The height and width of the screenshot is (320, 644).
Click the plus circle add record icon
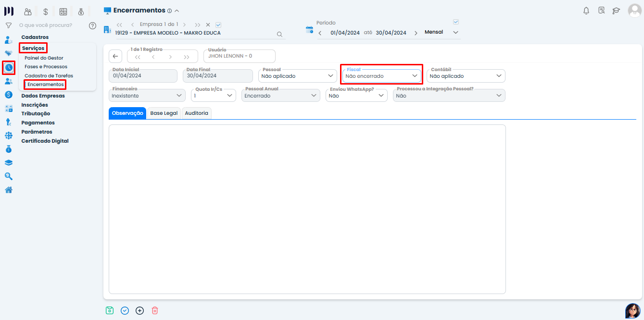139,310
